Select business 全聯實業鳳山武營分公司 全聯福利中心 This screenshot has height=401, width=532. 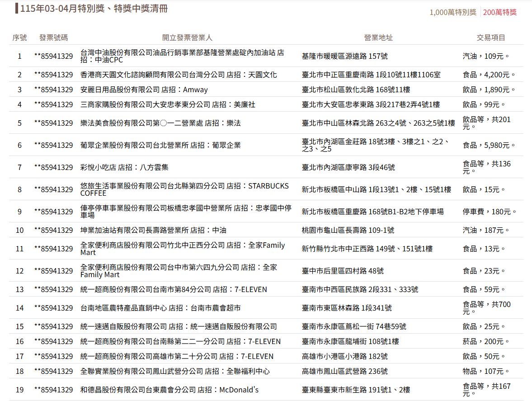[175, 371]
